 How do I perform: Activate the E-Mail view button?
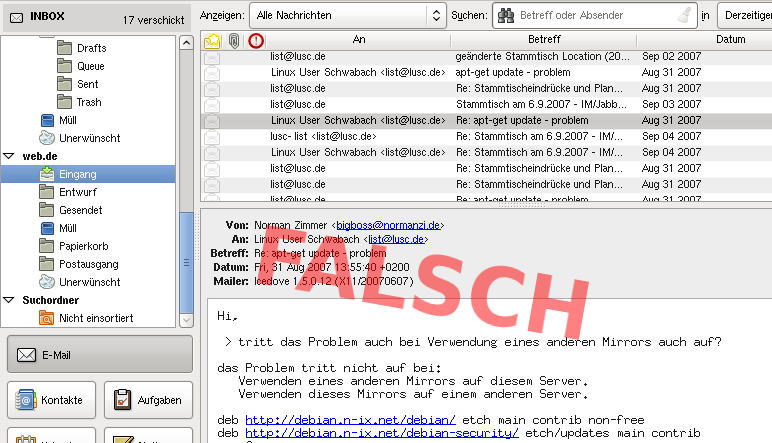[x=98, y=354]
